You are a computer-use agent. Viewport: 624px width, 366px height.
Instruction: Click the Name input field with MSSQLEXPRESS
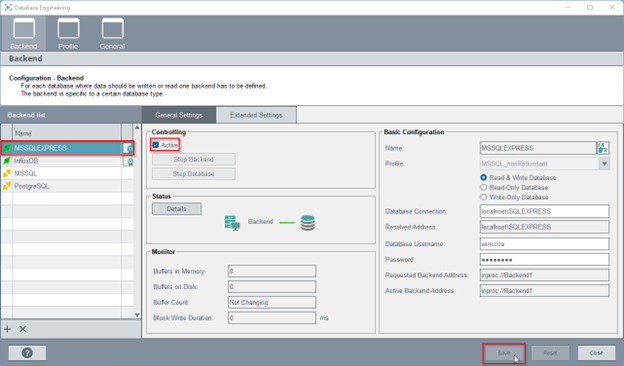tap(538, 148)
